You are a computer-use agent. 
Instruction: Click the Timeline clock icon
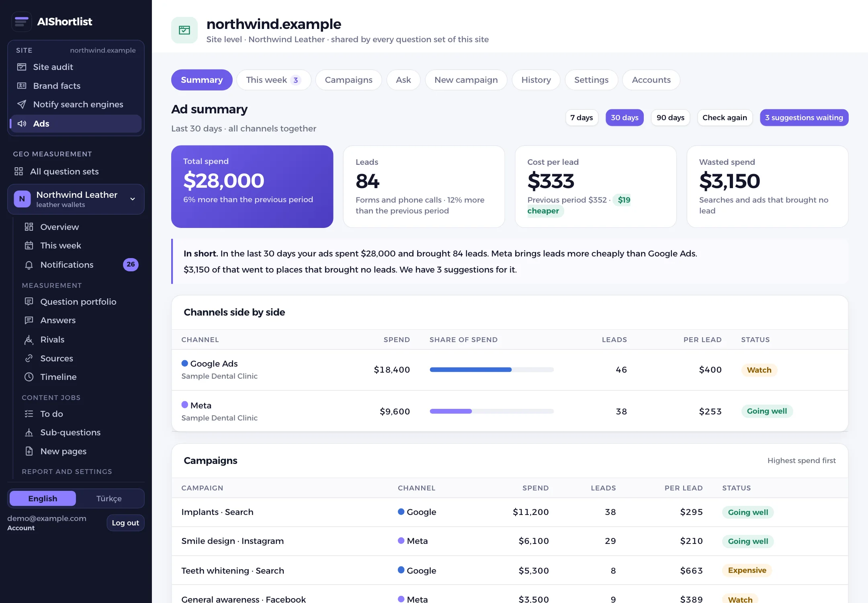point(29,377)
